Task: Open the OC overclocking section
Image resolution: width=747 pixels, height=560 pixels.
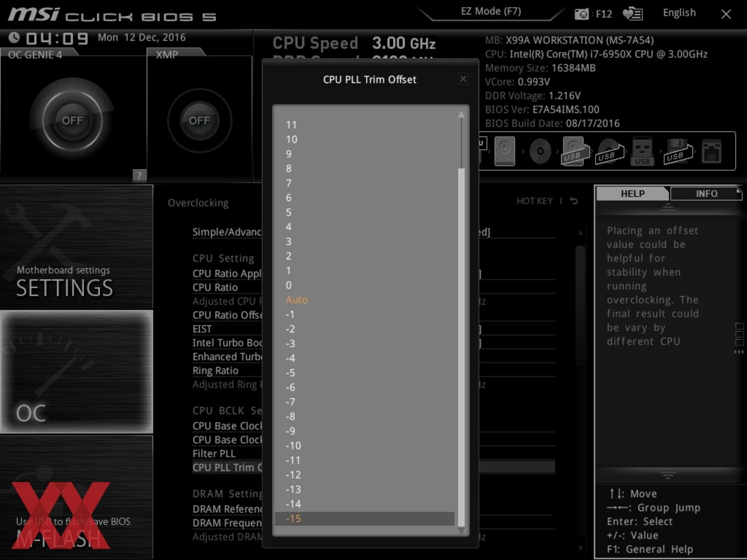Action: (x=76, y=372)
